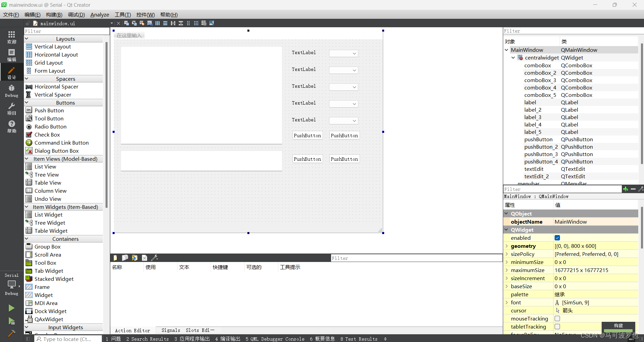The height and width of the screenshot is (342, 644).
Task: Click Adjust Size toolbar icon
Action: pos(211,23)
